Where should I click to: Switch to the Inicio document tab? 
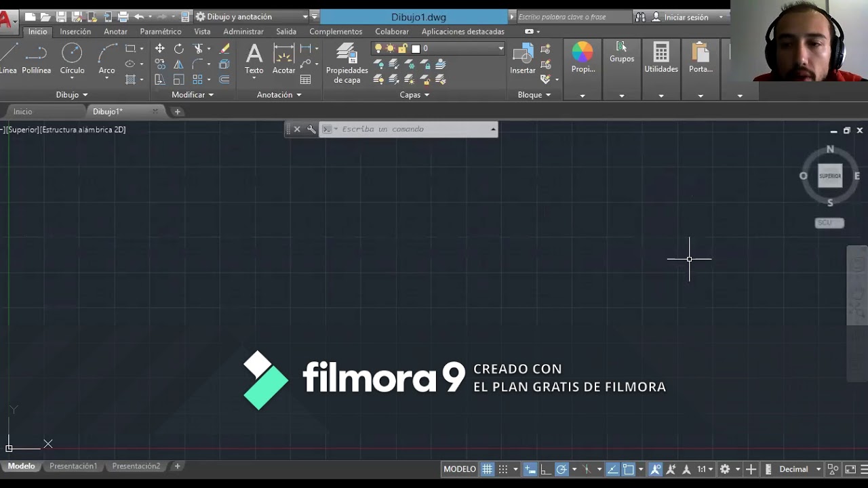pos(22,112)
